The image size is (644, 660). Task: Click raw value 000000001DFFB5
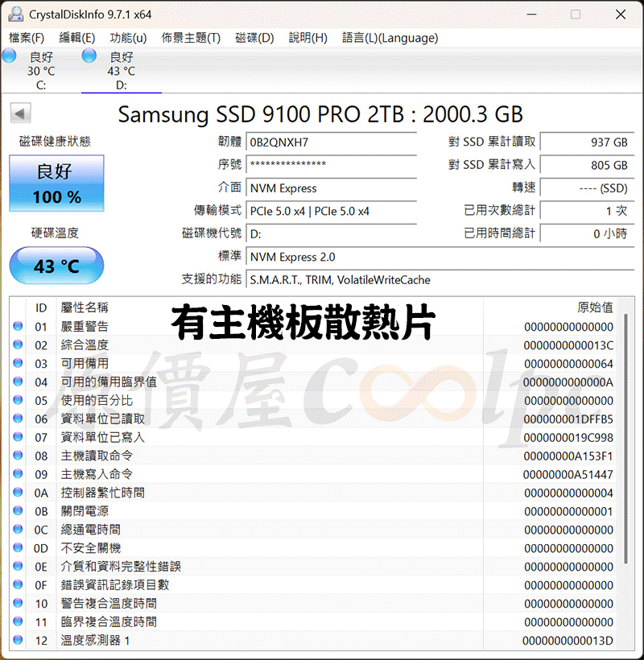click(568, 419)
